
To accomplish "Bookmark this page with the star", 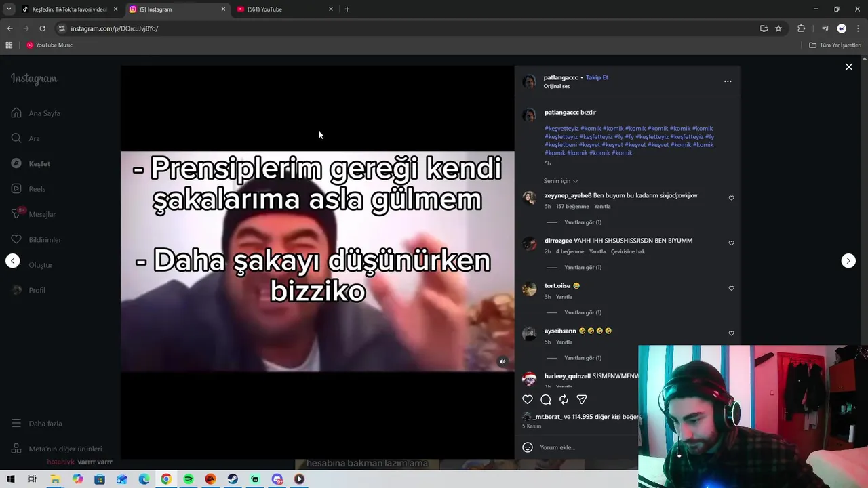I will pyautogui.click(x=778, y=28).
